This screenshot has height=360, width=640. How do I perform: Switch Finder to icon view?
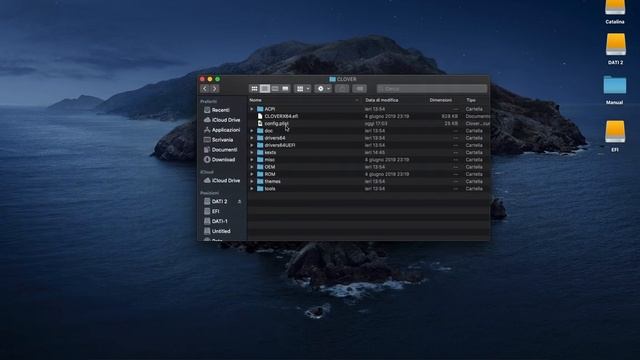pyautogui.click(x=254, y=89)
